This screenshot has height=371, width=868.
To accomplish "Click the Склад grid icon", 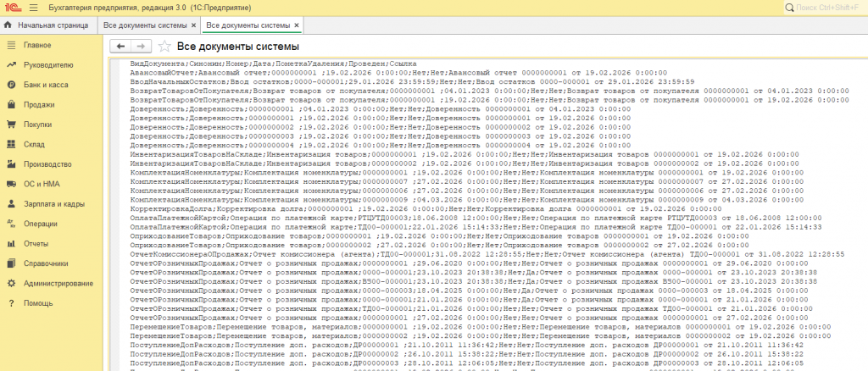I will [10, 144].
